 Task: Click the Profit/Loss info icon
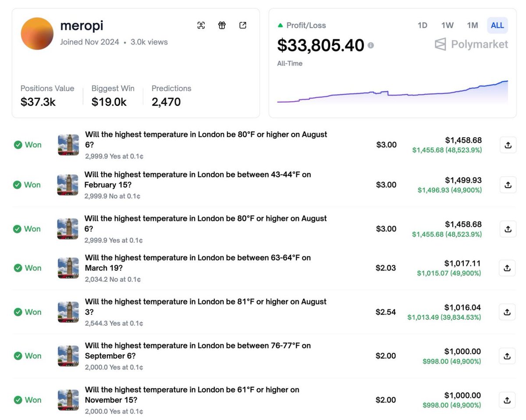tap(371, 45)
